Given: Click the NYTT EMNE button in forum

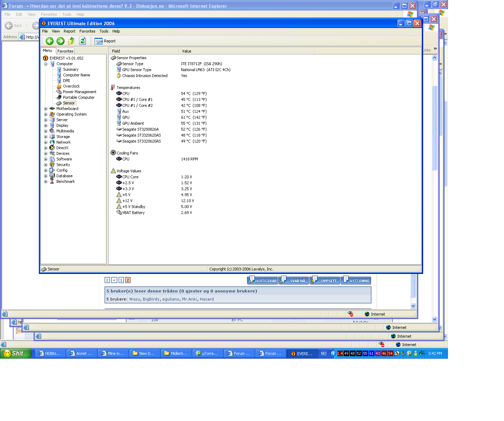Looking at the screenshot, I should (x=356, y=280).
